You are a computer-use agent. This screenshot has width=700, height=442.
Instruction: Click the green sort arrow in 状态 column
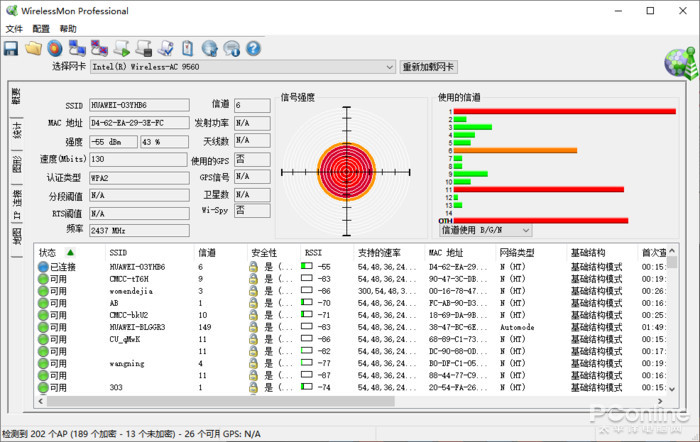coord(71,253)
